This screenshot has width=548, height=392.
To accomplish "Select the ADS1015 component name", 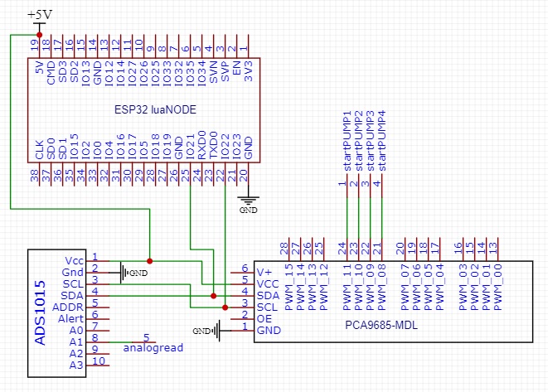I will 40,312.
